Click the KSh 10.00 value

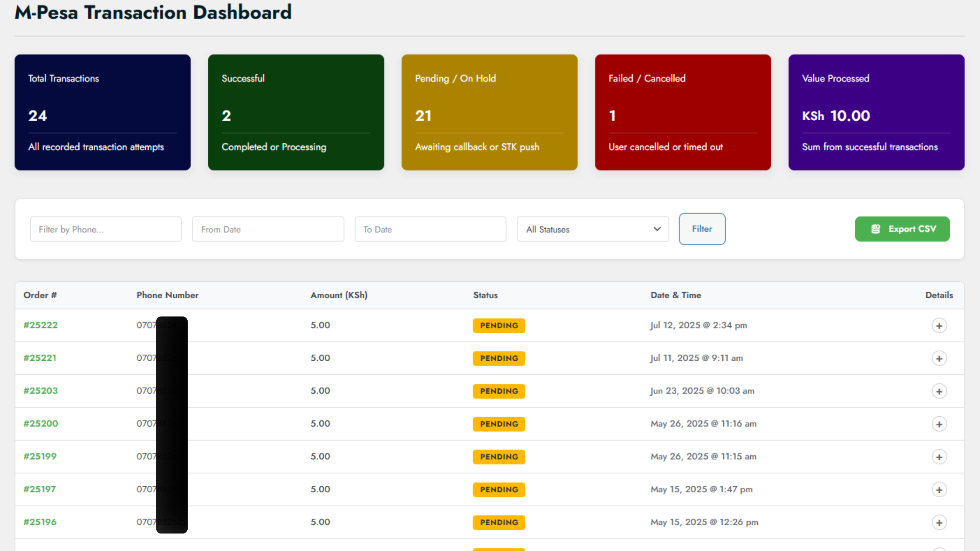pyautogui.click(x=836, y=115)
